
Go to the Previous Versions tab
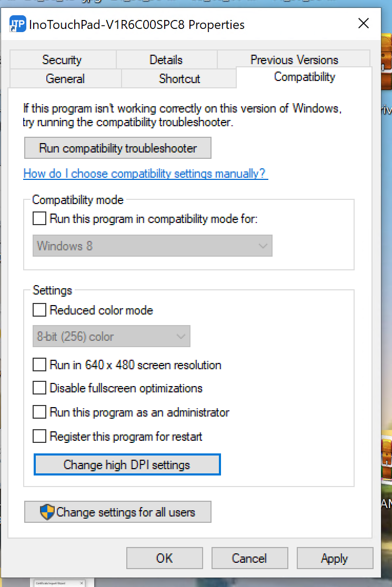point(294,60)
